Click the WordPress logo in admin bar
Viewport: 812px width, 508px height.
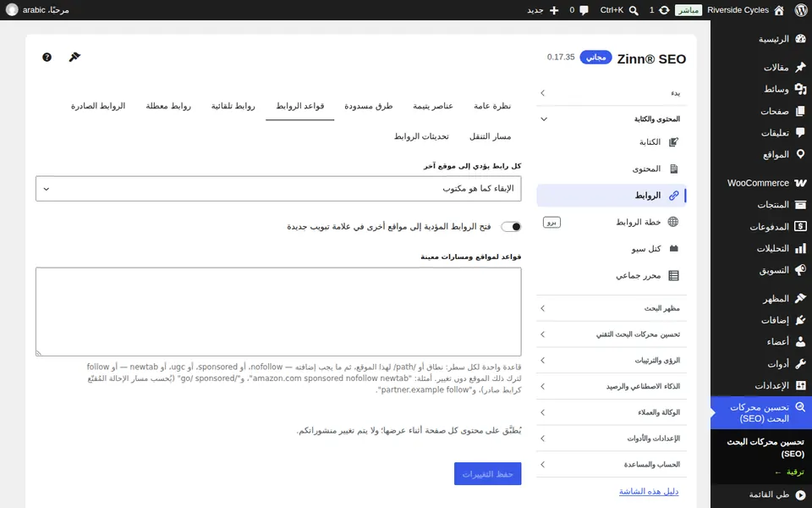(801, 10)
